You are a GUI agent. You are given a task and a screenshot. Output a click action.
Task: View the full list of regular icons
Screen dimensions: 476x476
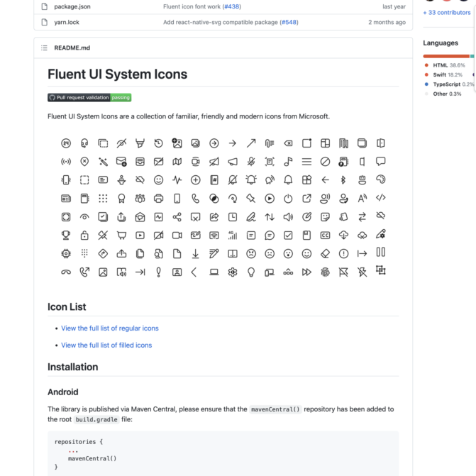[x=110, y=328]
